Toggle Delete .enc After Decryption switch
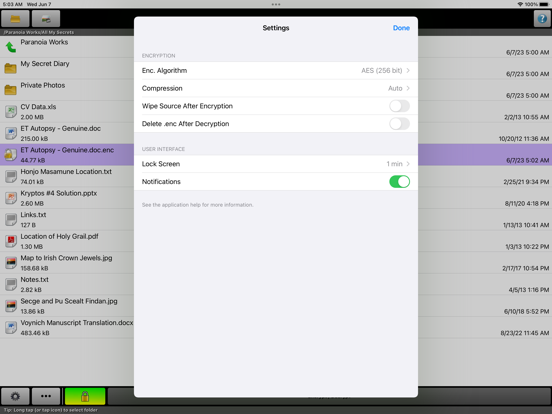Screen dimensions: 552x414 tap(399, 124)
